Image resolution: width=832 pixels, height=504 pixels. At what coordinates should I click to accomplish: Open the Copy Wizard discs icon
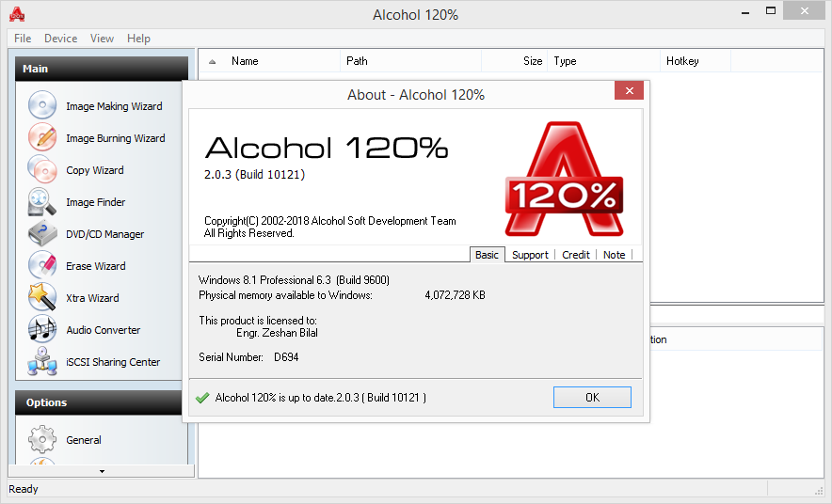[42, 169]
